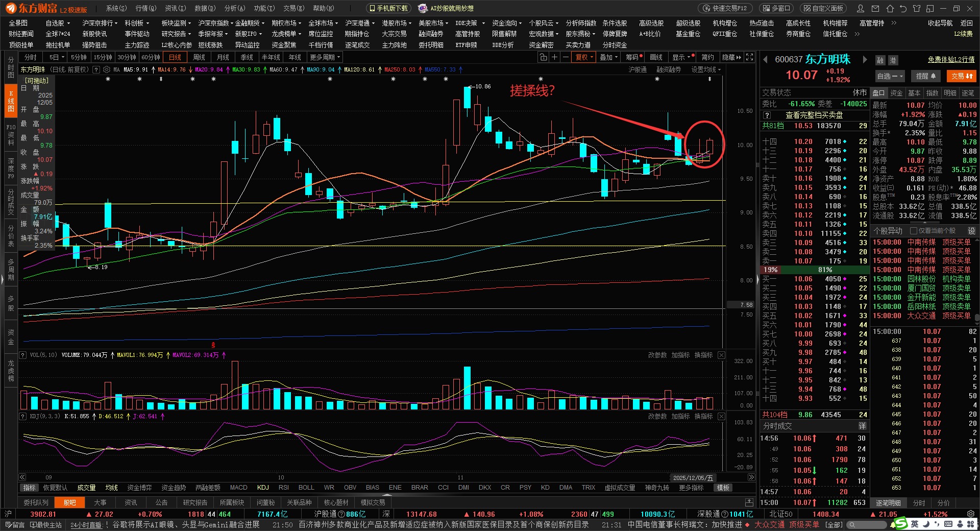
Task: Zoom out chart with minus icon
Action: coord(566,57)
